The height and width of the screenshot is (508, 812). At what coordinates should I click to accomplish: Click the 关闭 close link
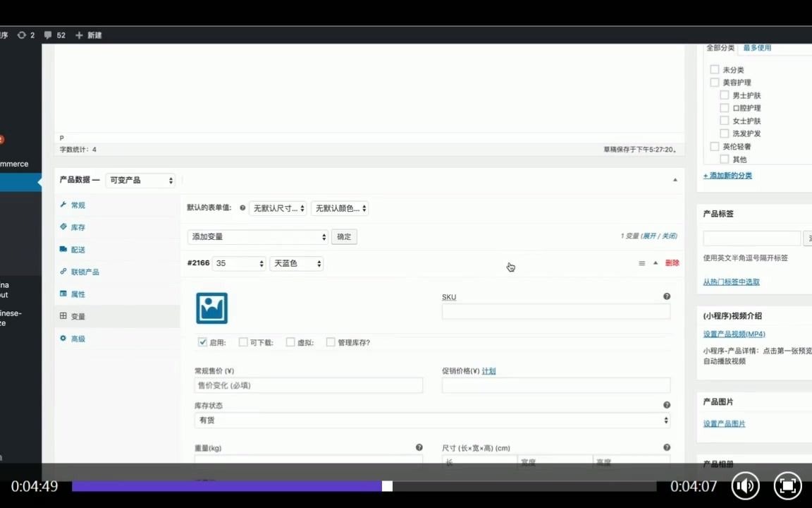[668, 236]
